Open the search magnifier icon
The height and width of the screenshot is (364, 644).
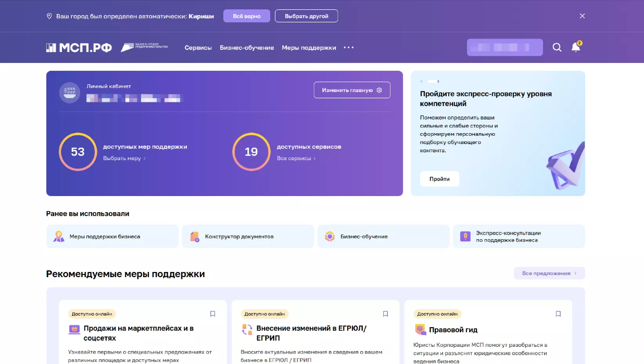coord(557,47)
